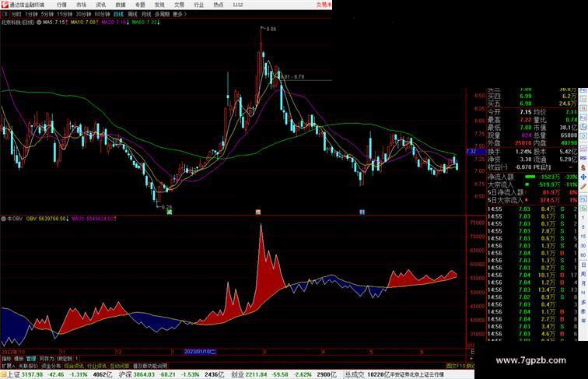The width and height of the screenshot is (588, 379).
Task: Select the 周线 weekly chart tab
Action: point(132,14)
